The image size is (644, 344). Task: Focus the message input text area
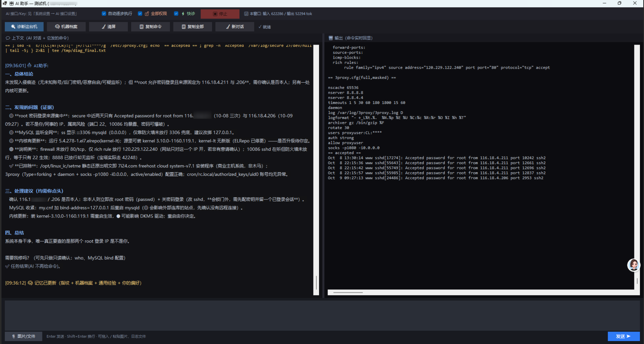click(x=322, y=315)
